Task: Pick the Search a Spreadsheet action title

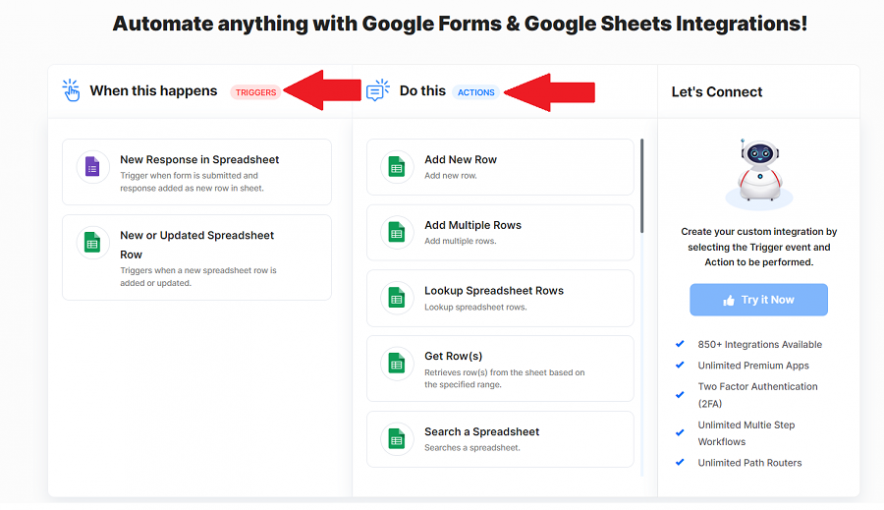Action: (x=481, y=432)
